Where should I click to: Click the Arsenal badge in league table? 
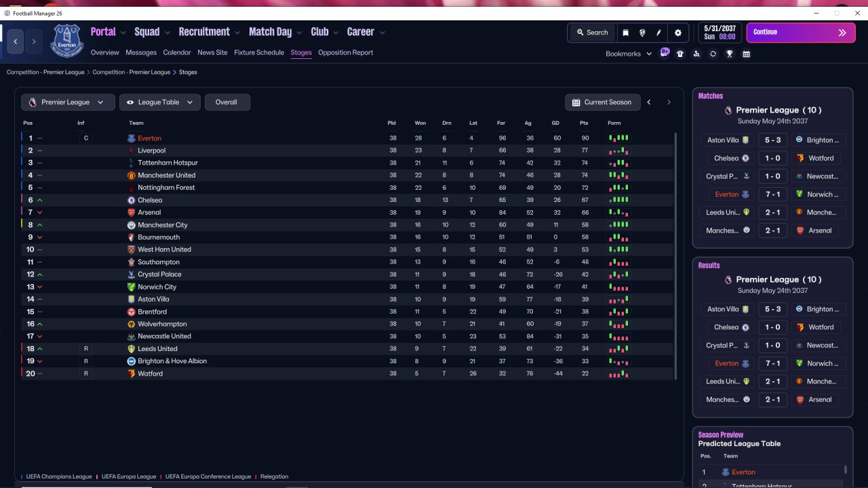point(132,212)
